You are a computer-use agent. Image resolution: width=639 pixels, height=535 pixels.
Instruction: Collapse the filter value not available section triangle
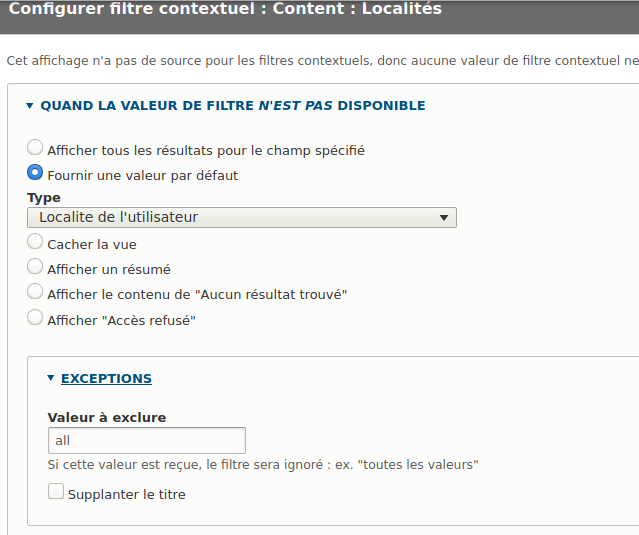click(30, 105)
